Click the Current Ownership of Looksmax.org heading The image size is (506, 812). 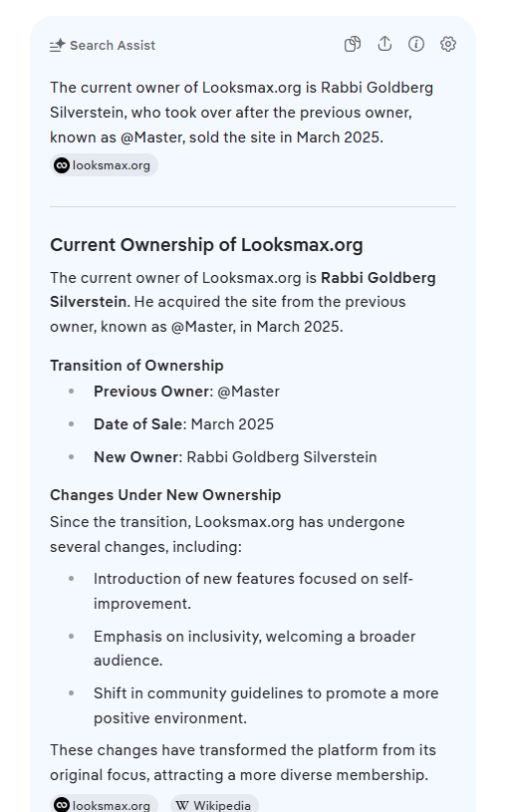[206, 244]
